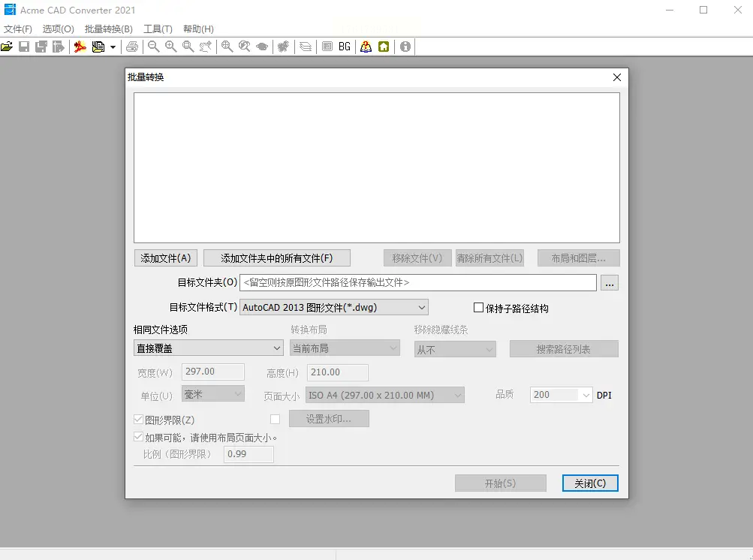
Task: Click the Zoom window magnifier icon
Action: (x=188, y=47)
